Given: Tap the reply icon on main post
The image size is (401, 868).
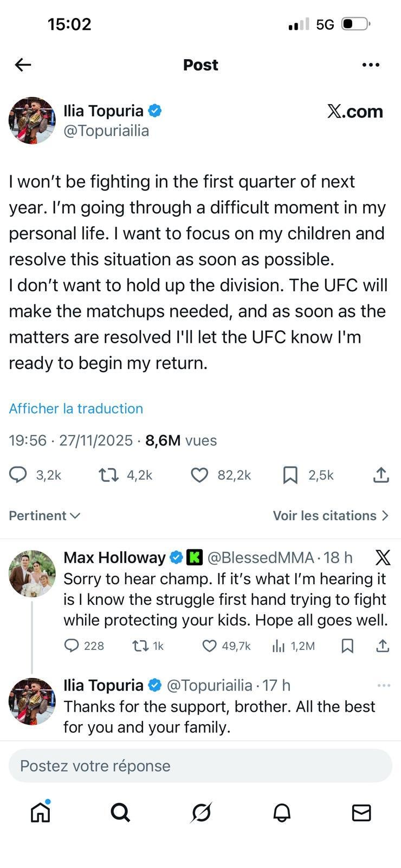Looking at the screenshot, I should tap(18, 475).
